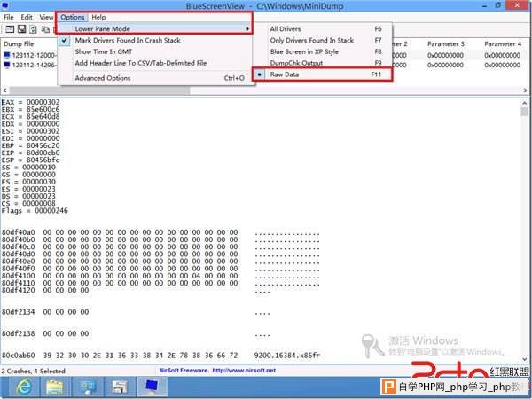Switch to BlueScreenView taskbar icon
This screenshot has height=399, width=532.
click(x=152, y=387)
